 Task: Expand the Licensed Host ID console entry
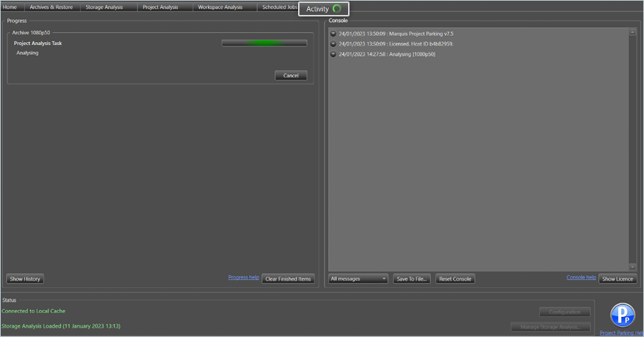pyautogui.click(x=333, y=44)
